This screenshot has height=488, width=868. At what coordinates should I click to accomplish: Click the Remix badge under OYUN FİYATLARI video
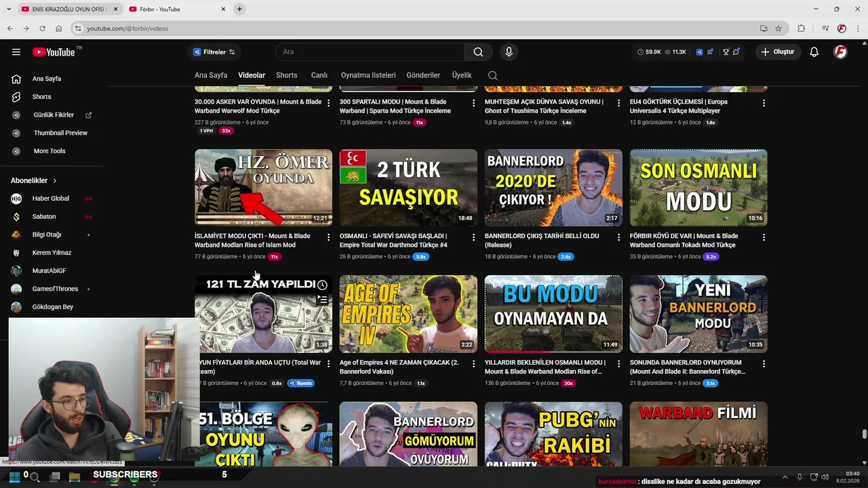pos(300,384)
